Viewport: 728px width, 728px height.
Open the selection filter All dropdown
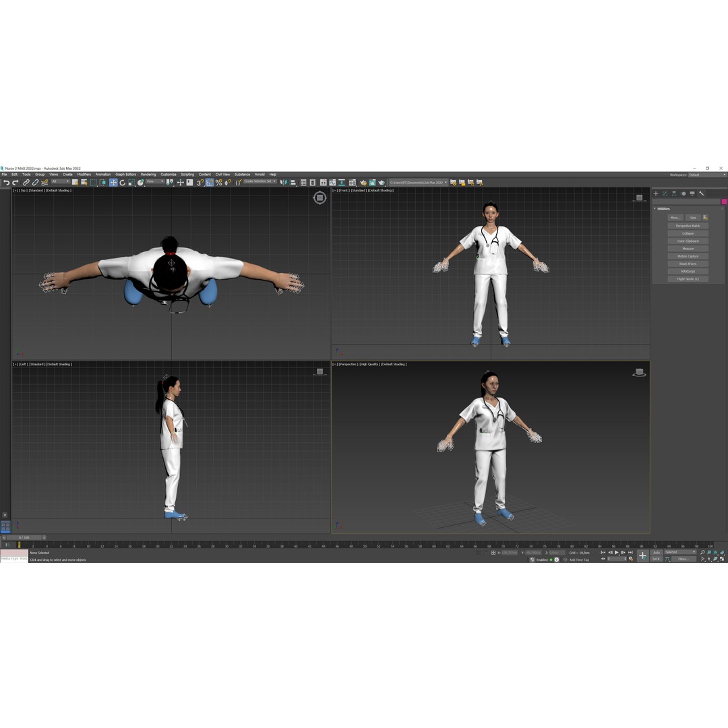(x=61, y=181)
